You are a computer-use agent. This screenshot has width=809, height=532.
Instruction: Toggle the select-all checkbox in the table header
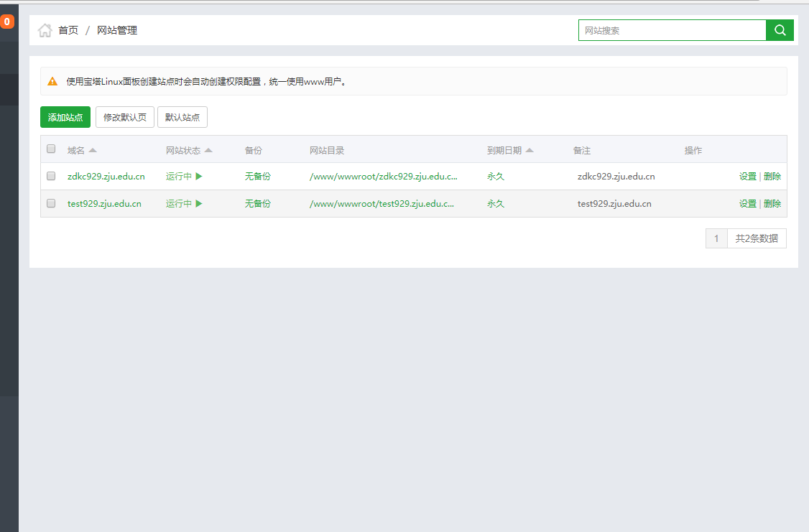pyautogui.click(x=51, y=149)
